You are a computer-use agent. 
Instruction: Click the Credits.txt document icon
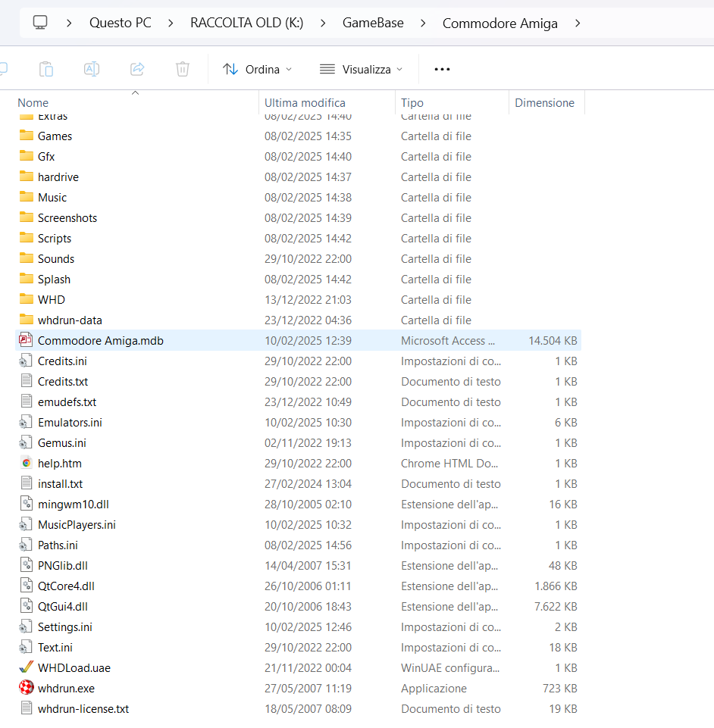click(x=27, y=381)
